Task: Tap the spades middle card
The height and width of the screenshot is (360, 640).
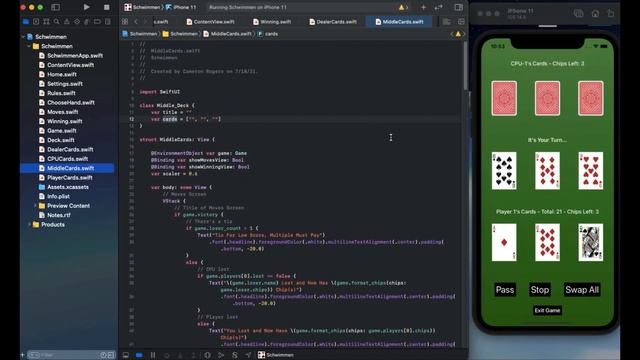Action: [x=504, y=171]
